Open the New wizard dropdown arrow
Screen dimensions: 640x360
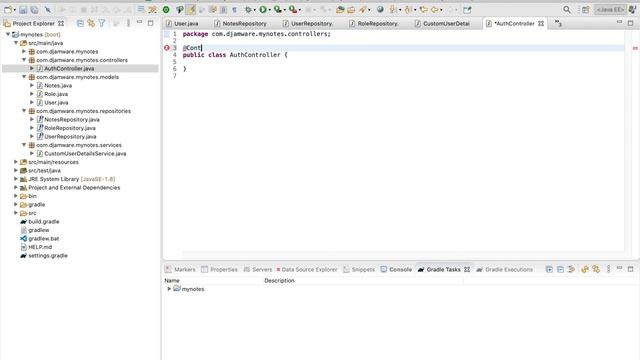pyautogui.click(x=14, y=10)
